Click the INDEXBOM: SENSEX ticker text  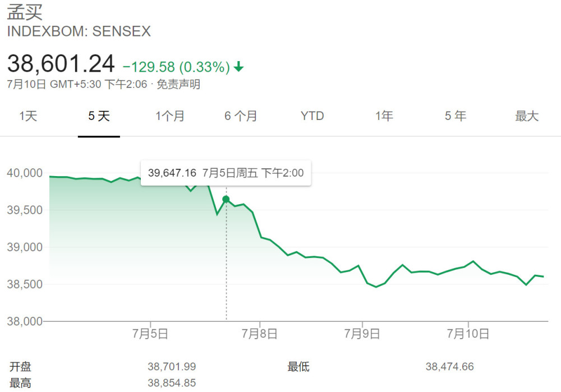(x=79, y=31)
